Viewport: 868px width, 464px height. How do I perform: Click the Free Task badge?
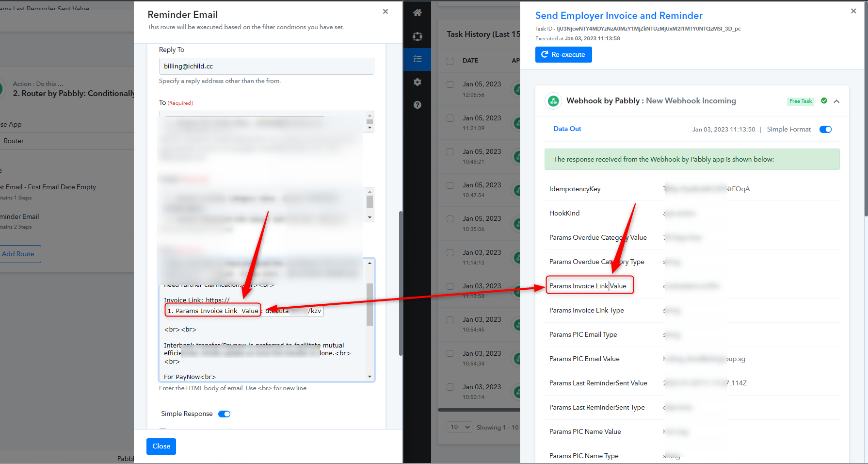800,101
